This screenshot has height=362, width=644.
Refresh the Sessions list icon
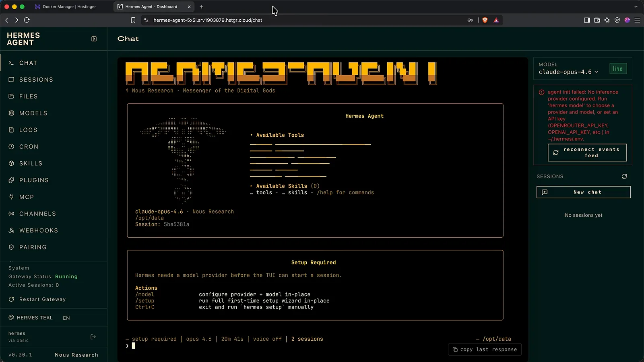pyautogui.click(x=624, y=177)
